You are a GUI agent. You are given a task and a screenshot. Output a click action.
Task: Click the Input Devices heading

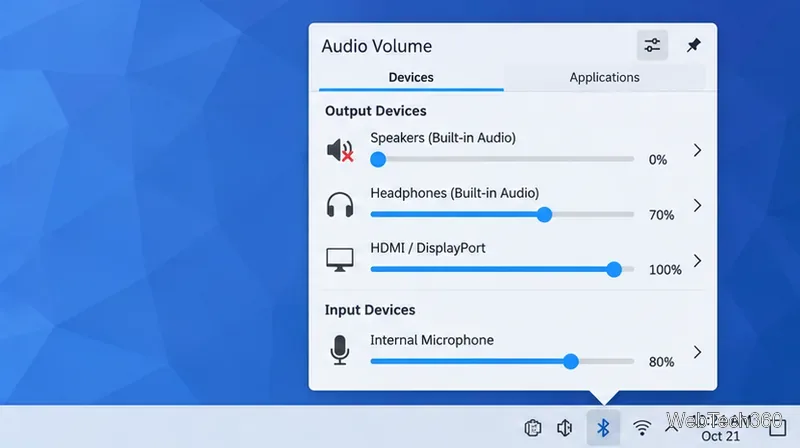coord(370,310)
